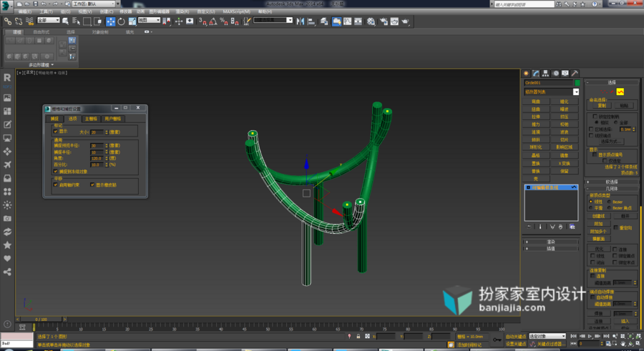The width and height of the screenshot is (644, 351).
Task: Select the Spline sub-object level icon
Action: [x=620, y=92]
